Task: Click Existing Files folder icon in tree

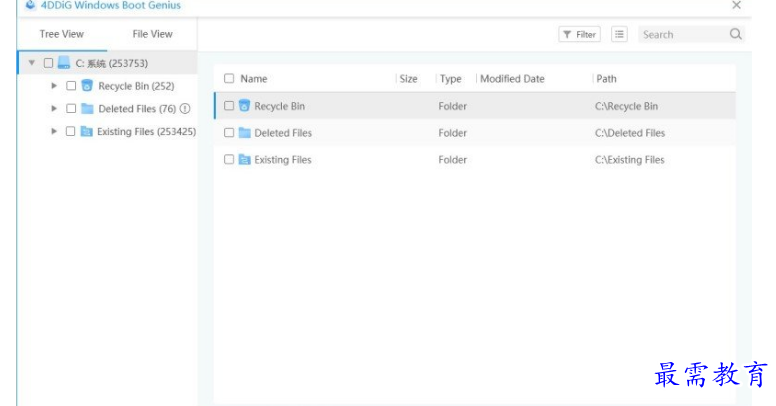Action: point(87,131)
